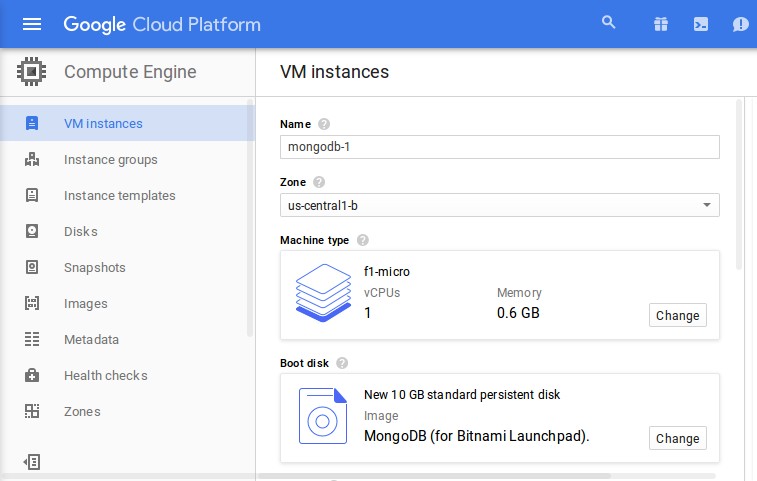Click Change button for machine type
The image size is (757, 481).
click(677, 315)
